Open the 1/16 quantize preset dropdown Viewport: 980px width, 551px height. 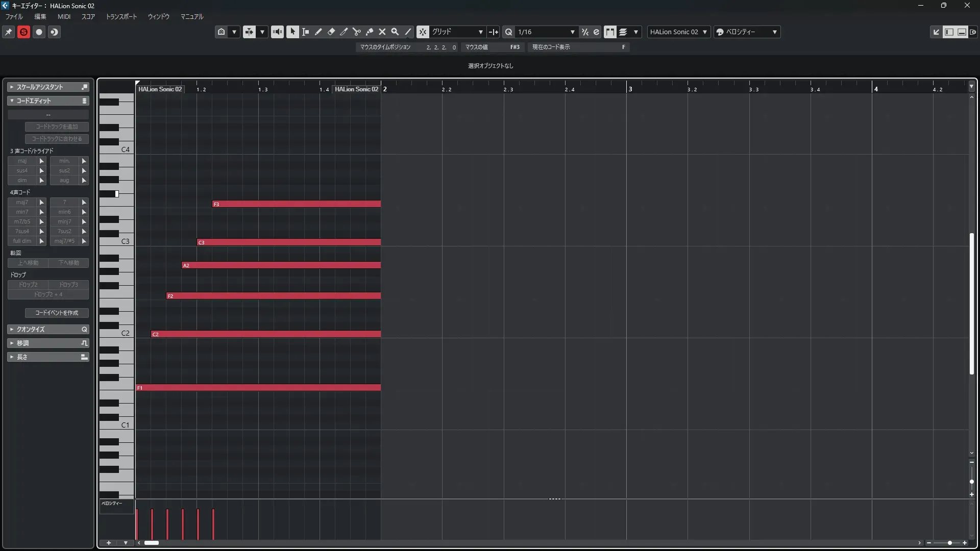[x=546, y=32]
